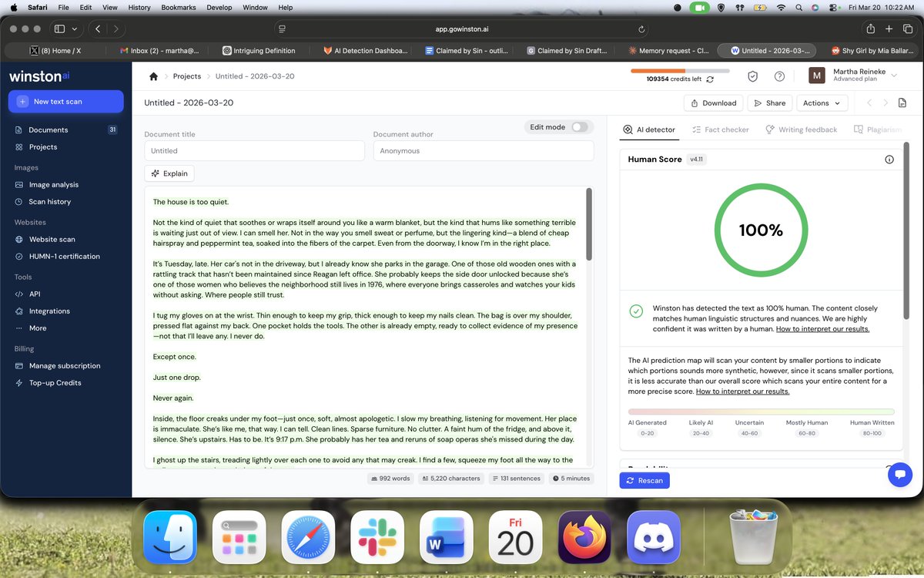The height and width of the screenshot is (578, 924).
Task: Click the 100% human score circle
Action: click(761, 230)
